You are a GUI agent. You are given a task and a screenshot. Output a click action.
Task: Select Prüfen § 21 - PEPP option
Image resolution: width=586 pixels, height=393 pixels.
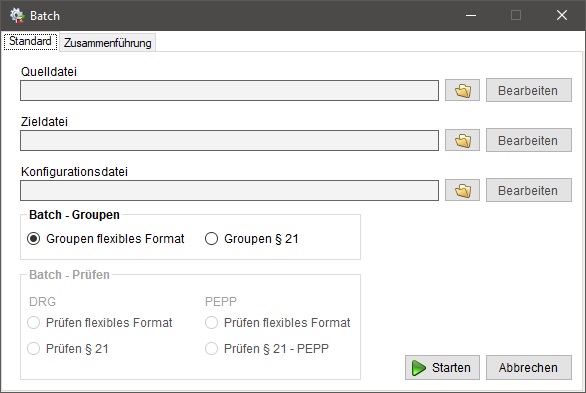(x=267, y=349)
